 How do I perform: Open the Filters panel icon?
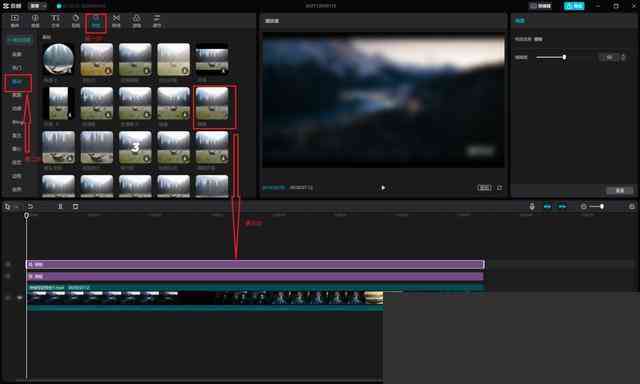137,21
